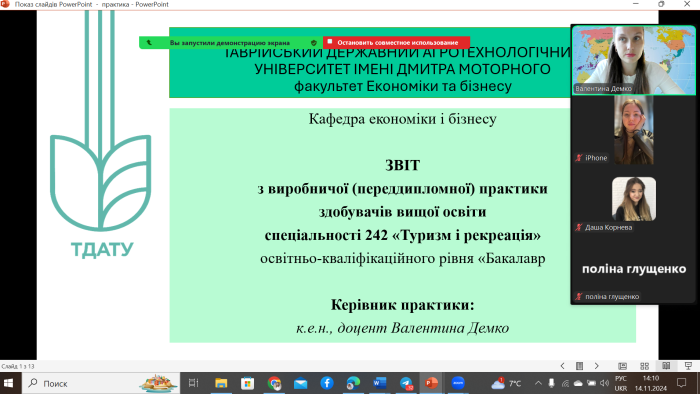Click the green shield security icon
700x394 pixels.
pos(314,43)
